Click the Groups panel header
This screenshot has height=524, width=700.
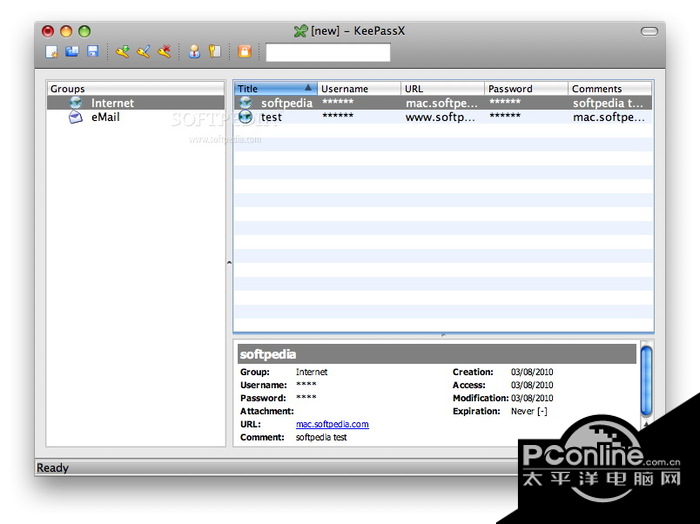[x=136, y=88]
